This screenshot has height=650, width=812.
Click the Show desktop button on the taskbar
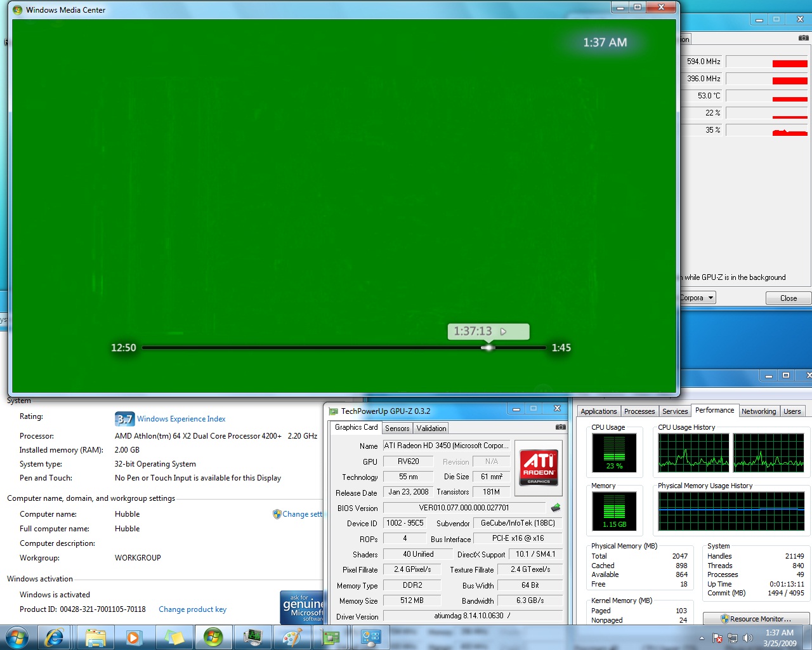pos(807,638)
